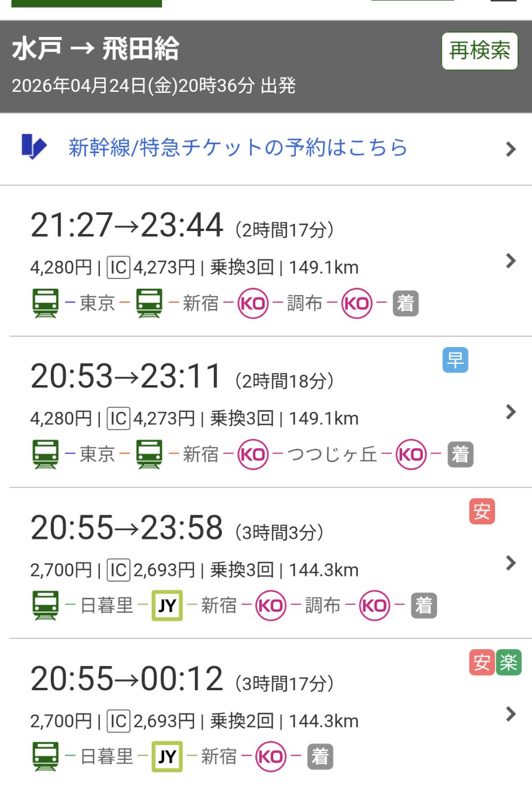Screen dimensions: 532x789
Task: Click the JY icon in the 00:12 route
Action: pos(167,757)
